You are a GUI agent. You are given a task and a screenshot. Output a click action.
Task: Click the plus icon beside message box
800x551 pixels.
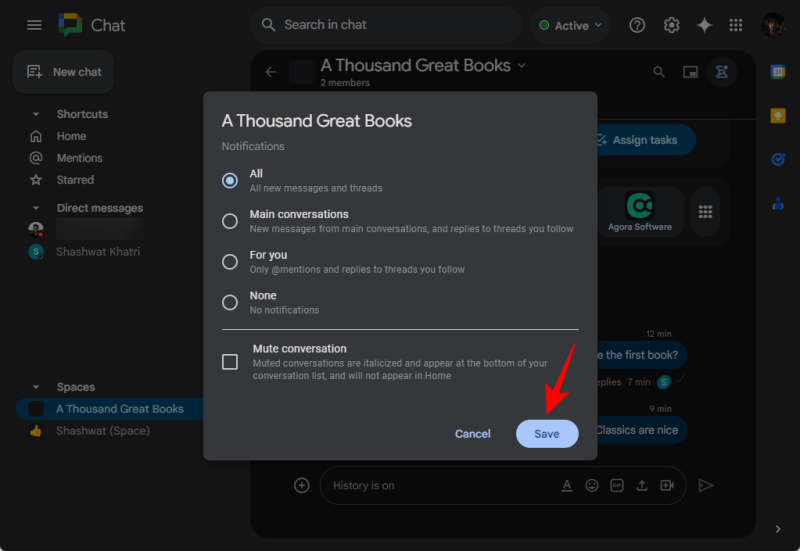tap(302, 485)
